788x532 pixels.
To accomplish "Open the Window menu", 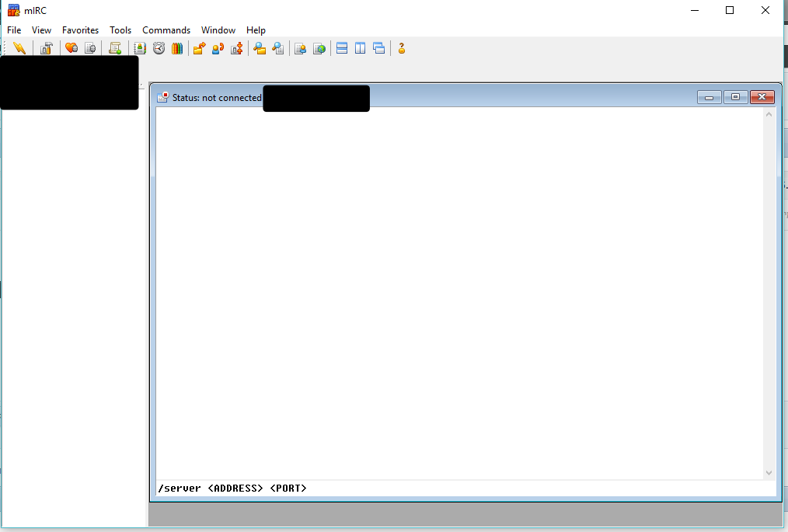I will coord(218,30).
